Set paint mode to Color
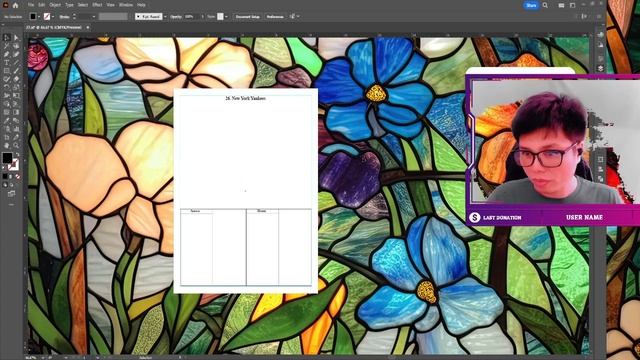 (x=5, y=176)
